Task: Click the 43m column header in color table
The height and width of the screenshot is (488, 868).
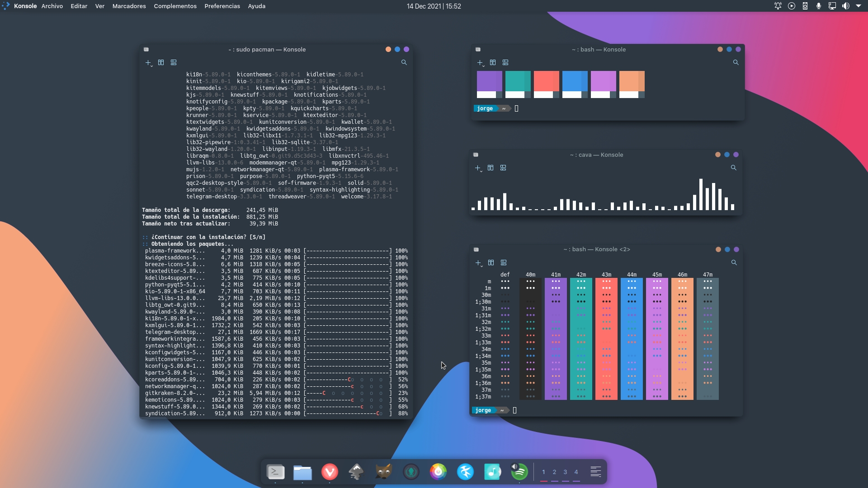Action: [x=606, y=275]
